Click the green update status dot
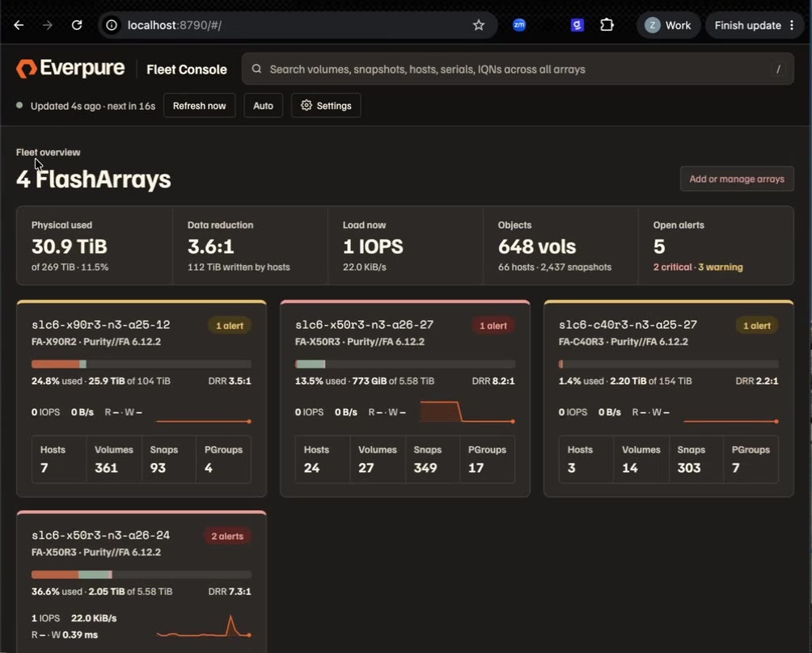This screenshot has width=812, height=653. (19, 106)
